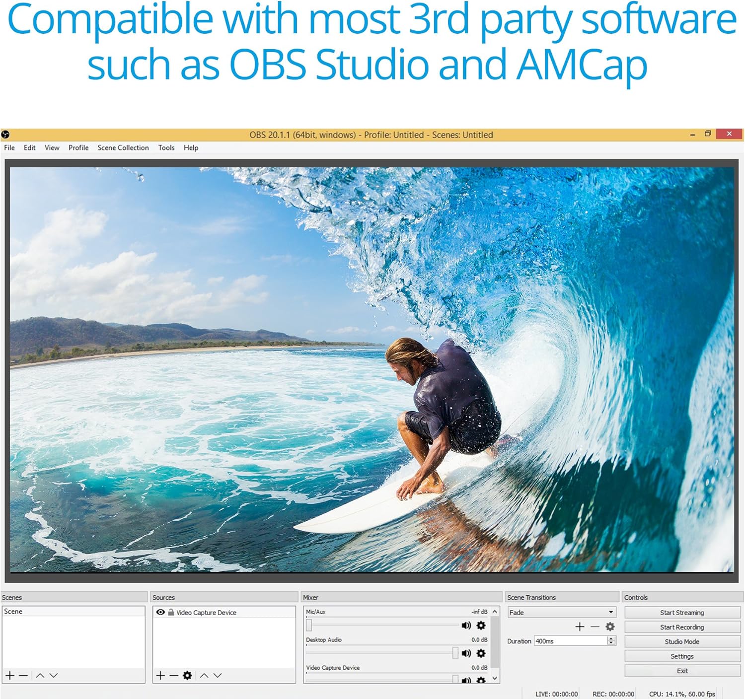Remove the selected source with the minus icon

tap(174, 676)
